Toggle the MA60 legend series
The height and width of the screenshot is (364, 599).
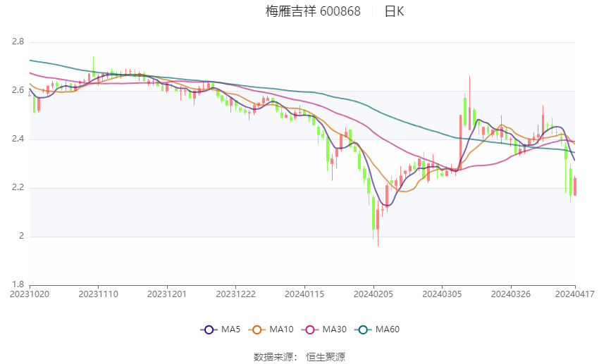pos(377,330)
